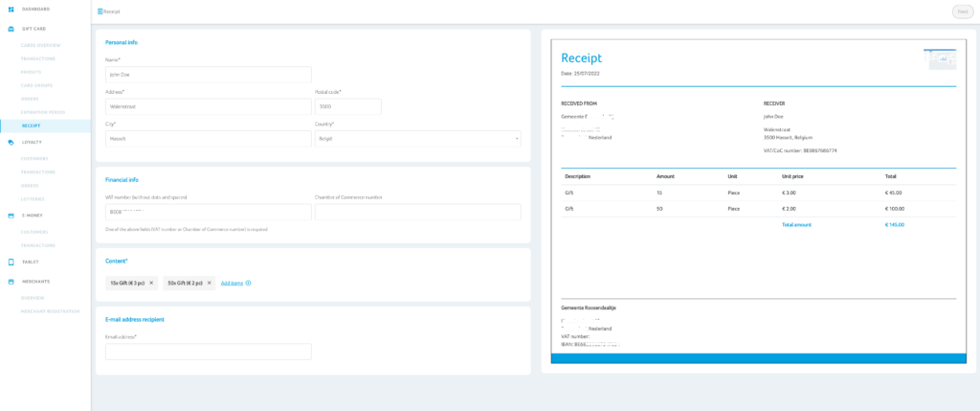
Task: Click the Postal code field
Action: pos(347,106)
